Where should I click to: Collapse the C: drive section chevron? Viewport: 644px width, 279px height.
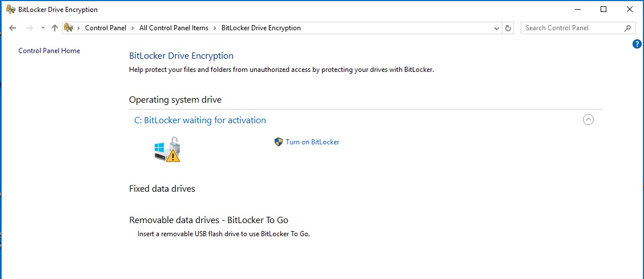pyautogui.click(x=588, y=120)
